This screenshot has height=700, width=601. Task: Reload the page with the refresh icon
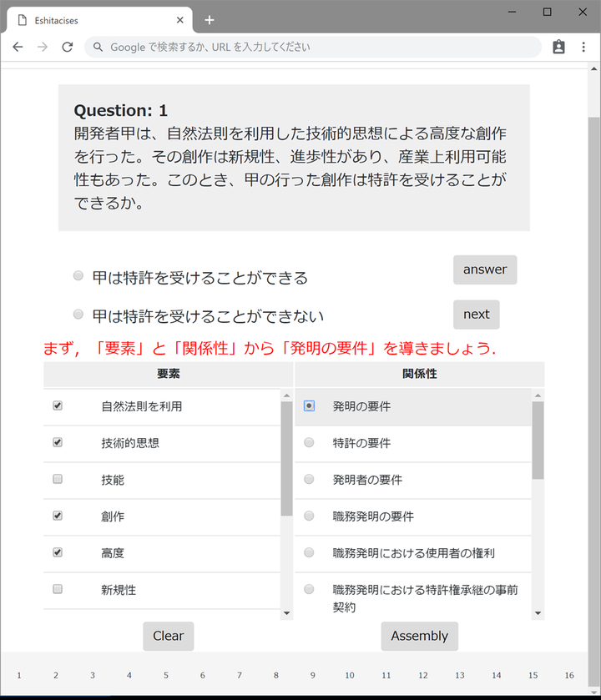coord(68,47)
